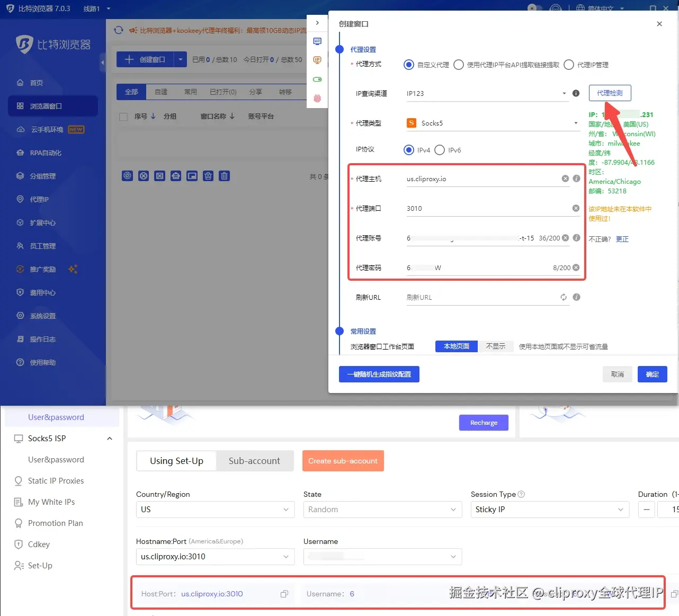This screenshot has width=679, height=616.
Task: Switch to the 全部 tab
Action: tap(131, 92)
